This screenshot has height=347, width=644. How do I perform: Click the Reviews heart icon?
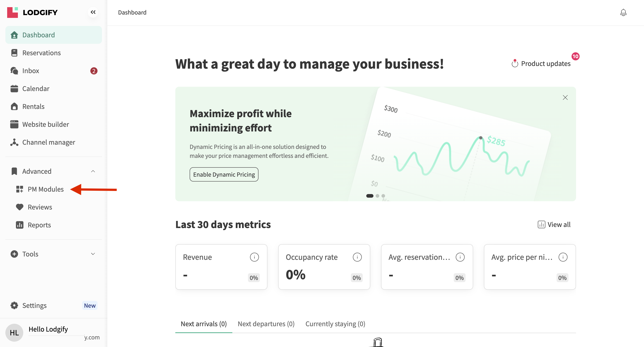click(x=19, y=207)
